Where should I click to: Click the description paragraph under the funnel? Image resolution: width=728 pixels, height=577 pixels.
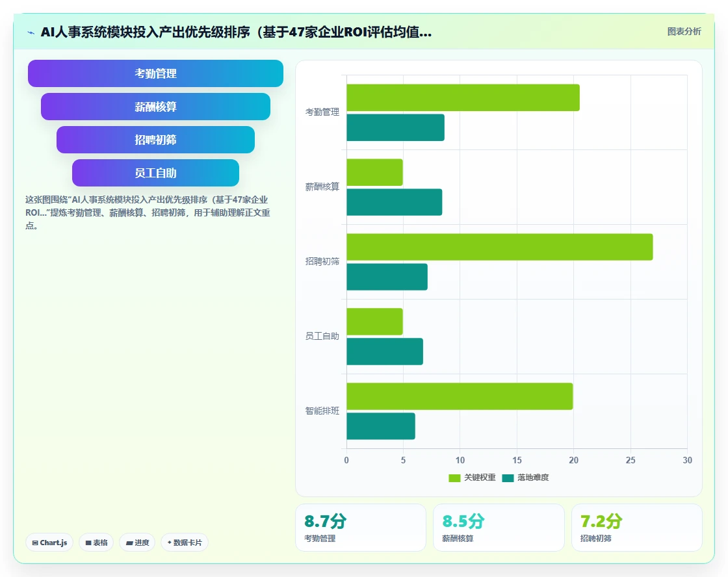[x=148, y=212]
